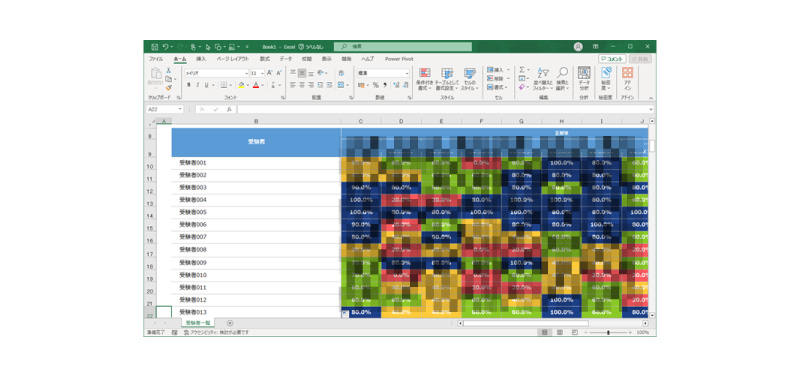800x377 pixels.
Task: Add a new sheet with plus button
Action: (x=230, y=323)
